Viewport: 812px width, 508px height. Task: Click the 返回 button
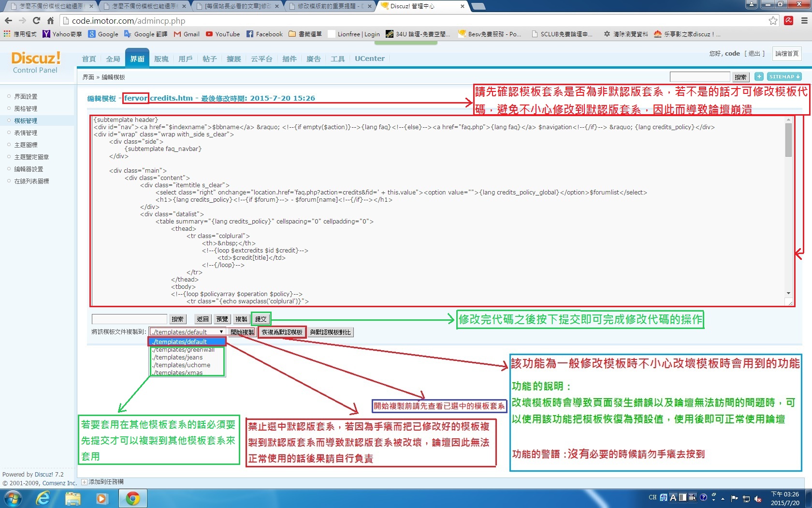click(203, 319)
